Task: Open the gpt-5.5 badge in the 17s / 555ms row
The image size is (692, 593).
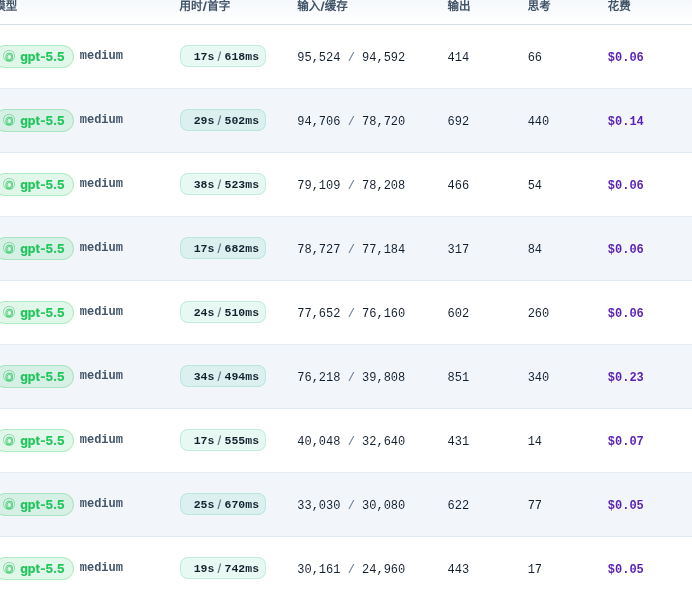Action: [36, 440]
